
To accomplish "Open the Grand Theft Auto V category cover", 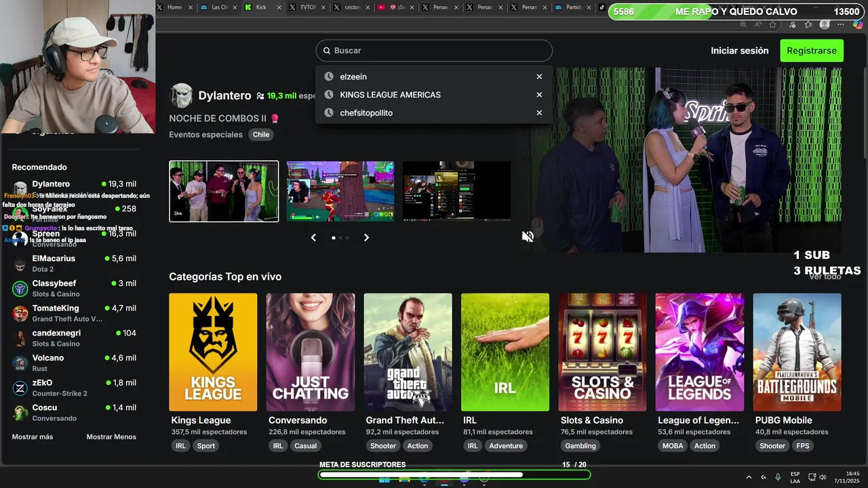I will pyautogui.click(x=408, y=352).
